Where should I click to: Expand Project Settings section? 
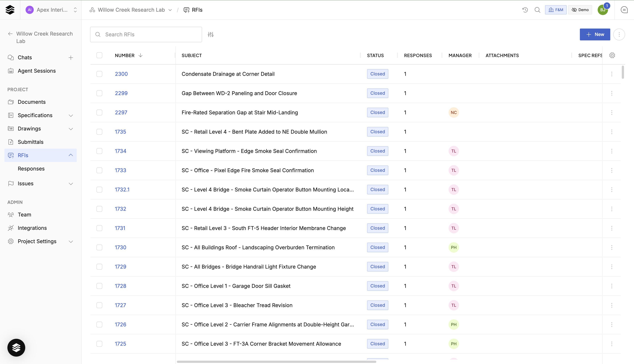click(71, 241)
